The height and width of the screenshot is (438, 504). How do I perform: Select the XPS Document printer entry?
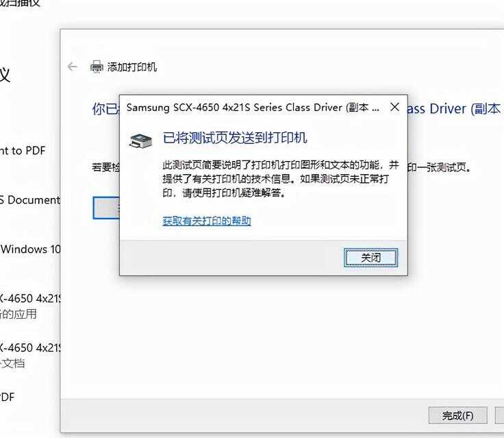tap(30, 200)
